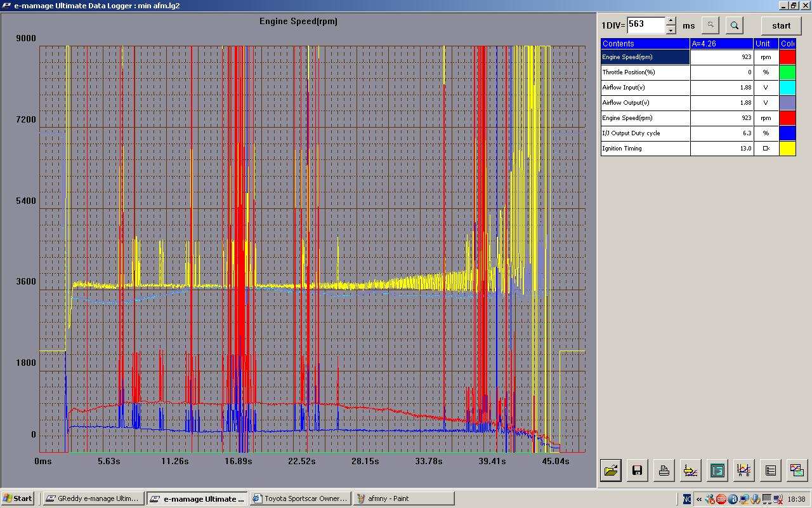Click the A/B graph comparison icon
The image size is (812, 508).
click(743, 471)
